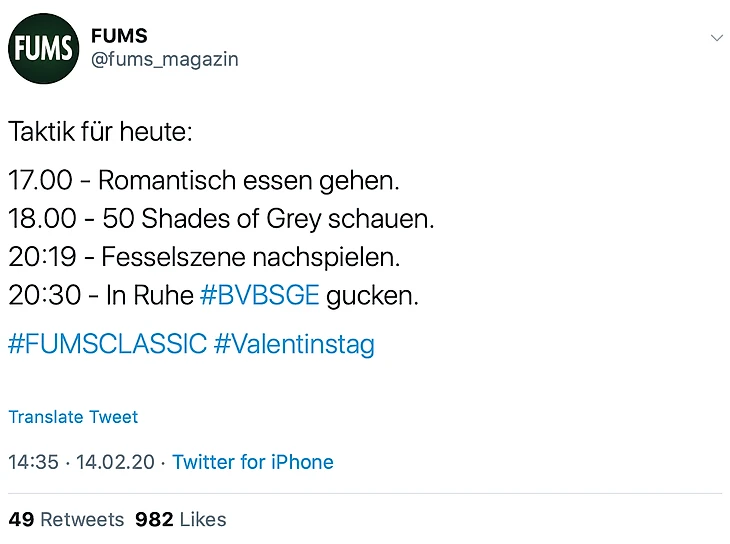View the 49 Retweets list
This screenshot has width=730, height=544.
(66, 519)
